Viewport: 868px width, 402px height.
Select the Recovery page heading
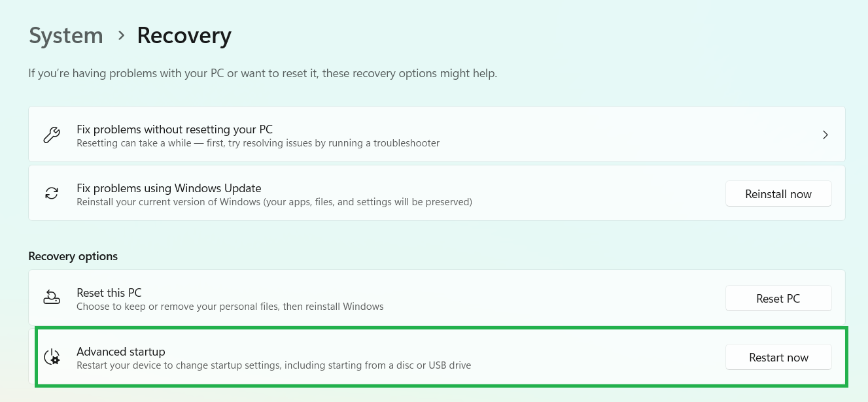coord(184,36)
